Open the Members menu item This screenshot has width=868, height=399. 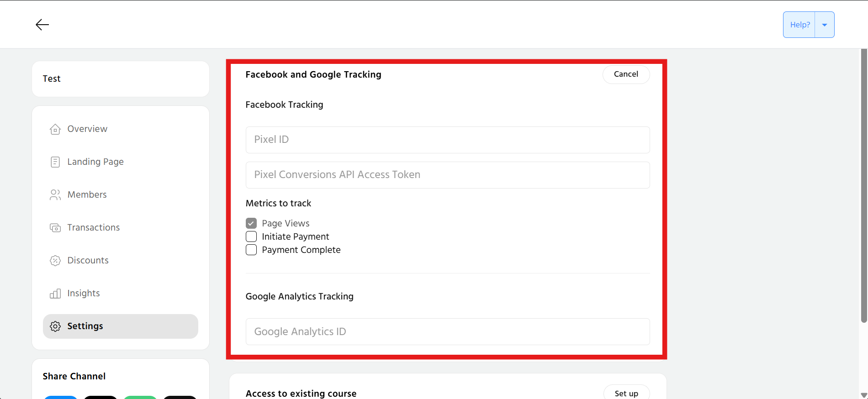pos(87,195)
